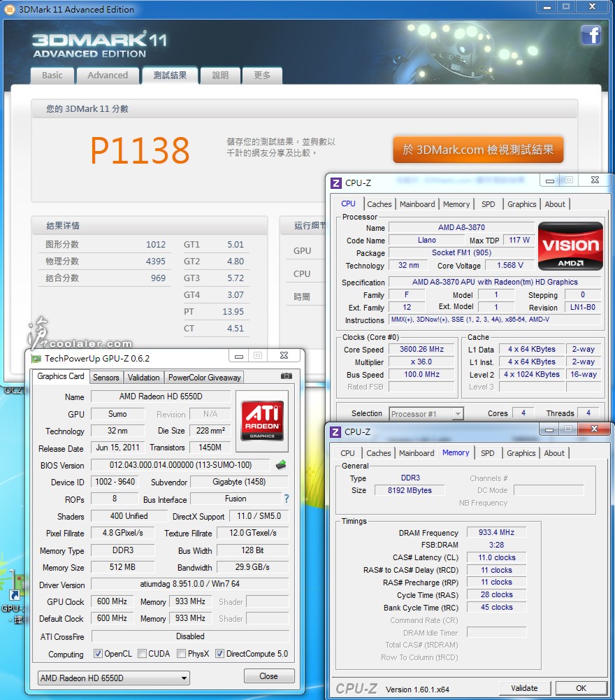This screenshot has width=615, height=700.
Task: Click the P1138 score in 3DMark
Action: tap(140, 150)
